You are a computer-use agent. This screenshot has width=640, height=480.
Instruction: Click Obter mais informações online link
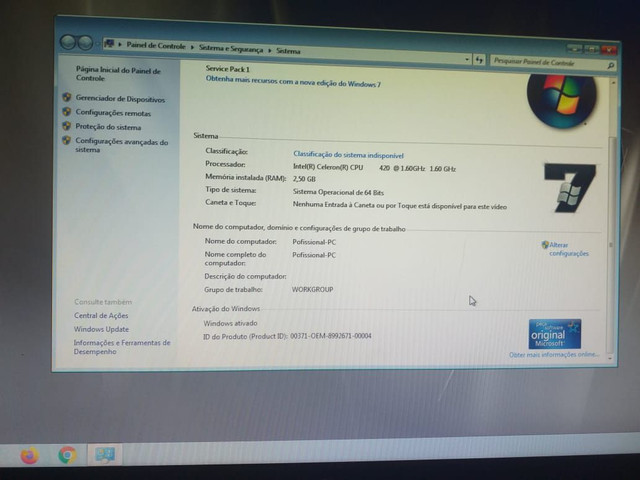tap(553, 355)
